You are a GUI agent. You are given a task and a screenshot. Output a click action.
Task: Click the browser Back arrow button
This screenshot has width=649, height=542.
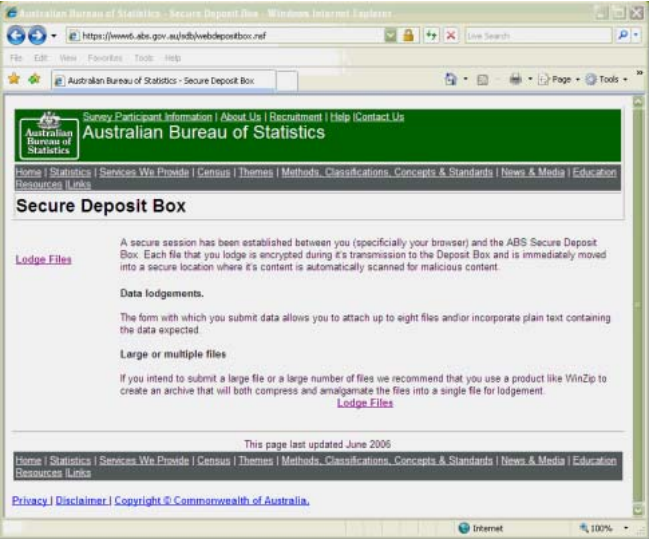click(16, 36)
